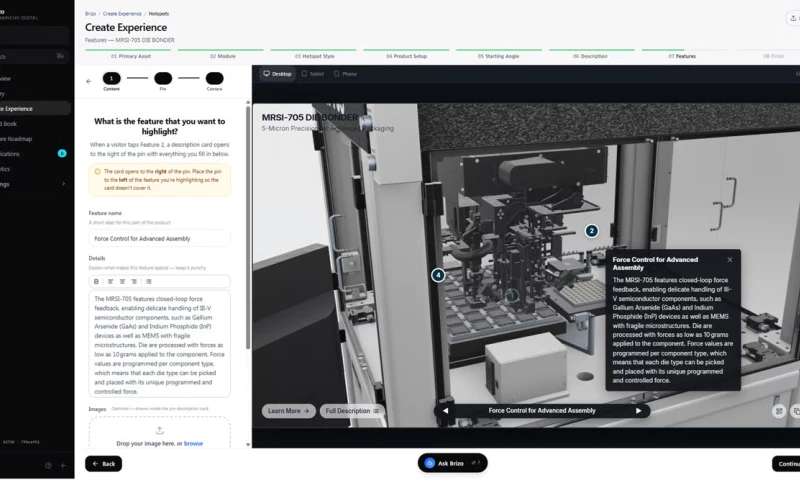Screen dimensions: 800x480
Task: Align details text right
Action: [134, 282]
